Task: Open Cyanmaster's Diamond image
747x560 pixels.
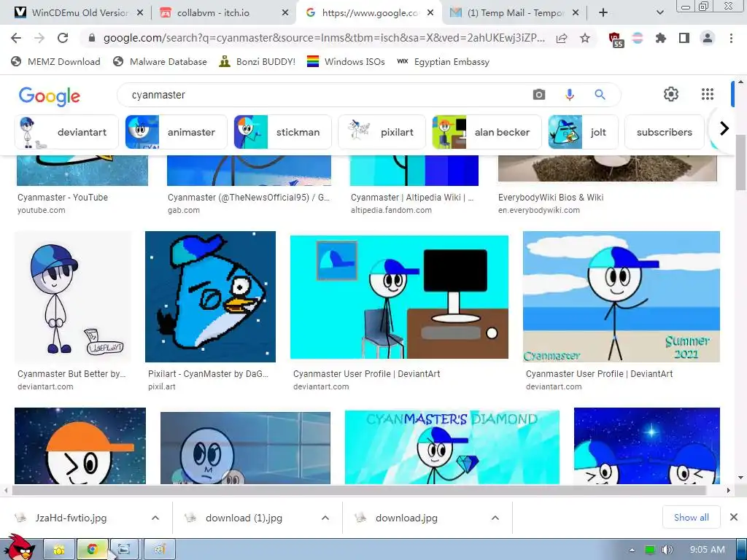Action: click(x=452, y=447)
